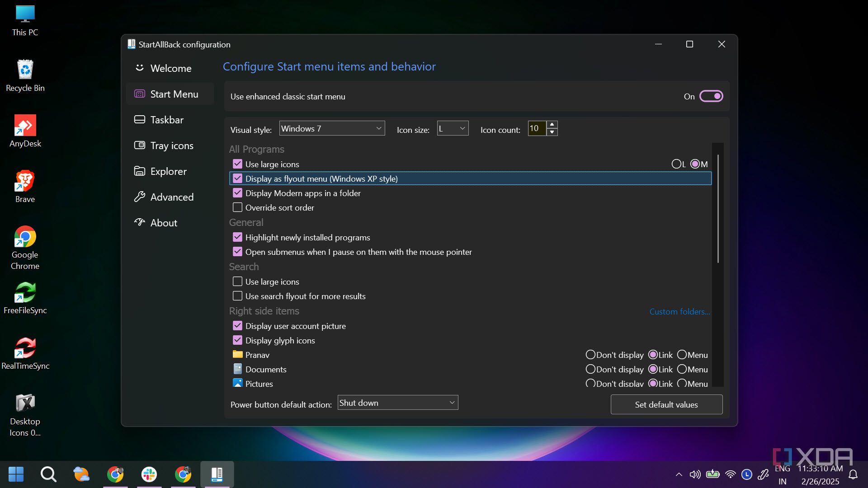Switch to the Welcome tab

coord(170,68)
